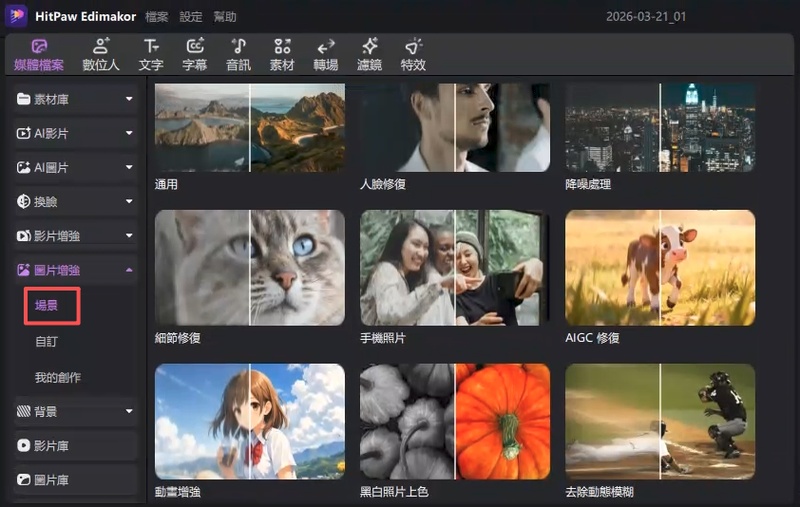The height and width of the screenshot is (507, 800).
Task: Click the 背景 sidebar icon
Action: [x=23, y=411]
